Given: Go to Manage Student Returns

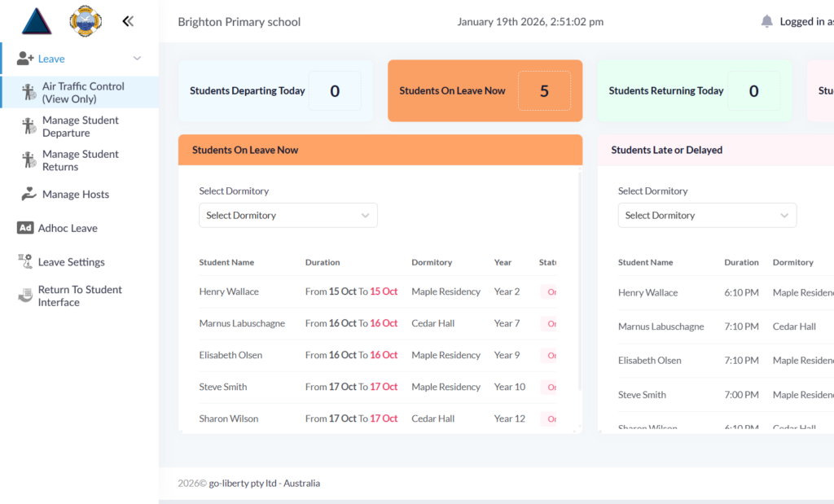Looking at the screenshot, I should (x=81, y=160).
